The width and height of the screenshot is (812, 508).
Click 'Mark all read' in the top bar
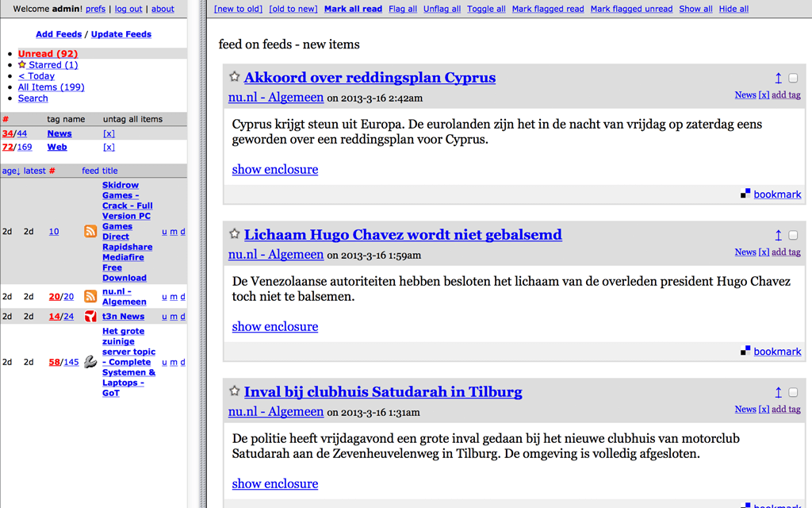(x=353, y=9)
